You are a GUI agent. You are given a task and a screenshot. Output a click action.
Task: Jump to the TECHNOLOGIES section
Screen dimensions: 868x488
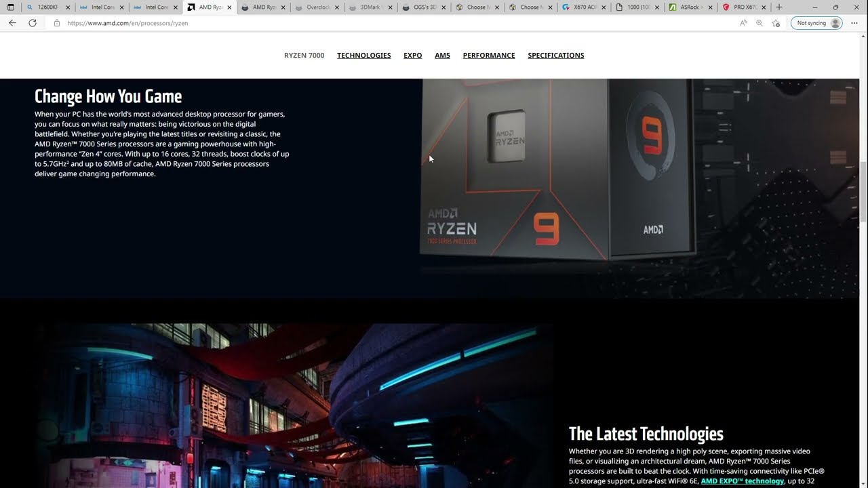click(364, 56)
